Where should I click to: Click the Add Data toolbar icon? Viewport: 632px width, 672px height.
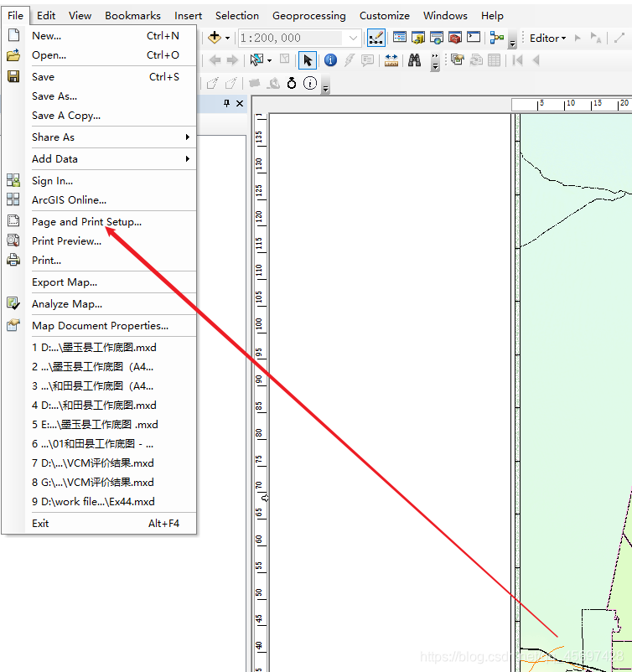coord(214,38)
